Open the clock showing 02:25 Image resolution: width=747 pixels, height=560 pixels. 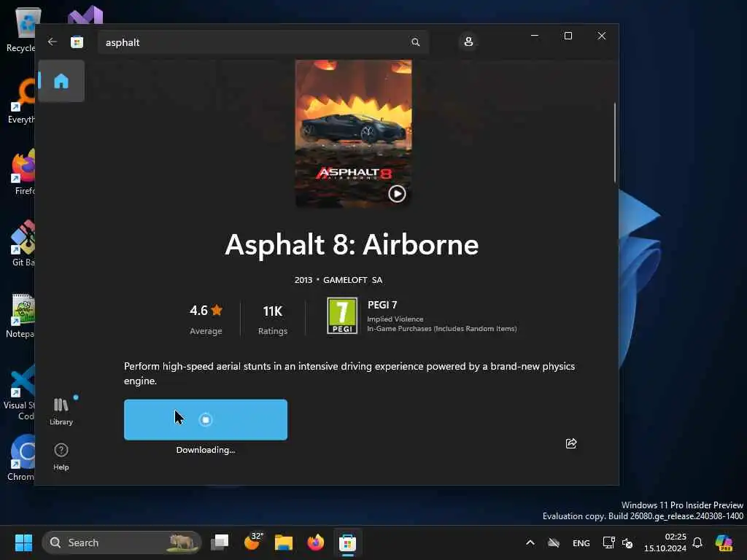[x=665, y=542]
